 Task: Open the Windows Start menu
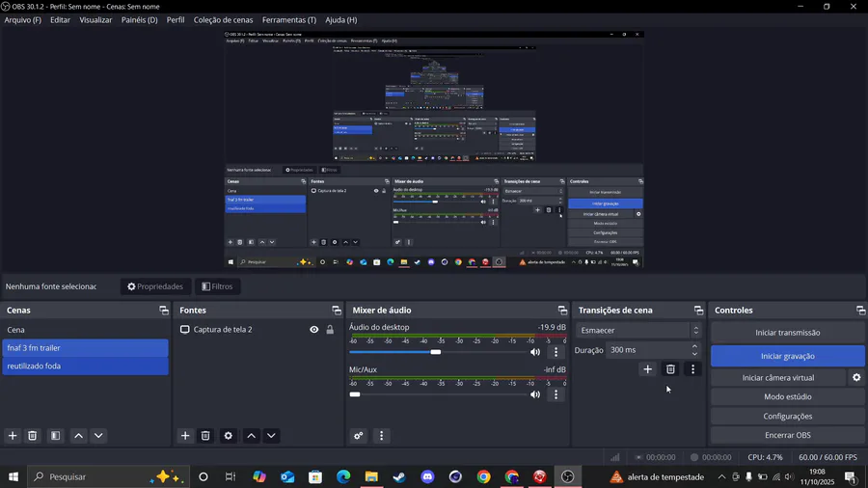[x=14, y=476]
